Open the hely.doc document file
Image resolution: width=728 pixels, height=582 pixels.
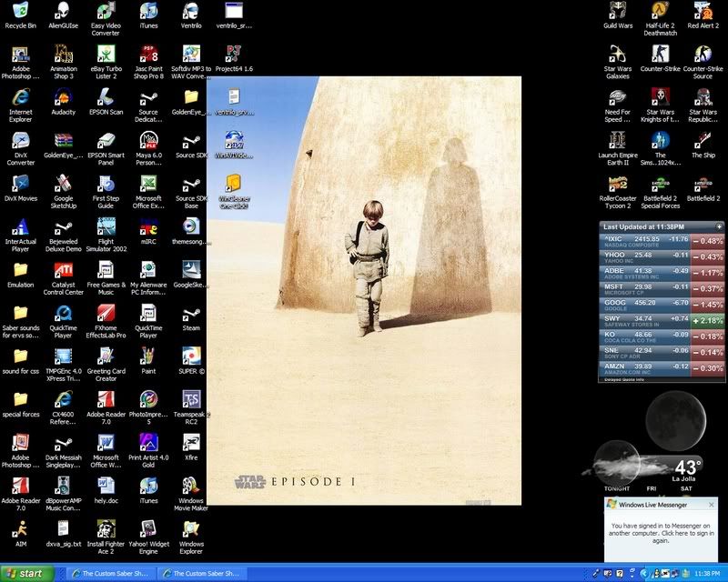(106, 487)
